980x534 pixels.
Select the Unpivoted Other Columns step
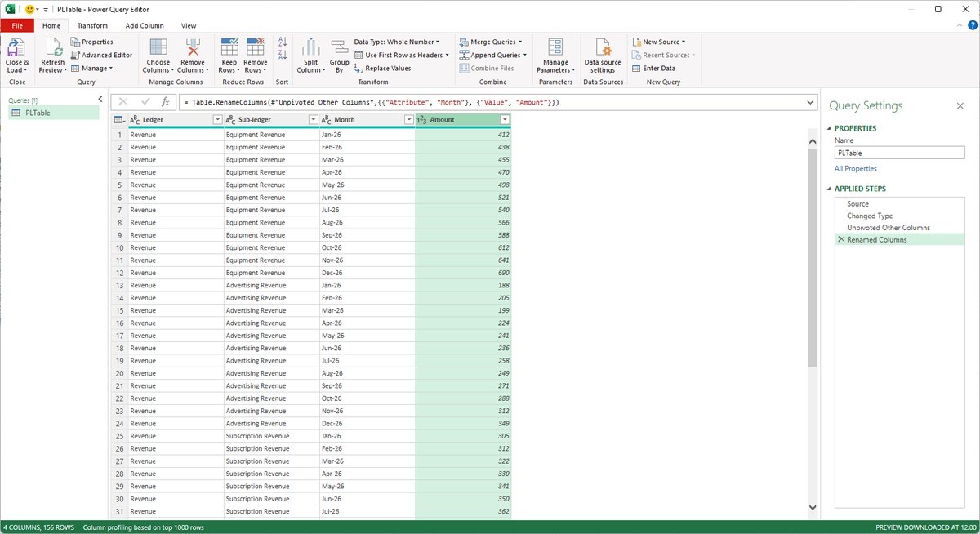899,228
